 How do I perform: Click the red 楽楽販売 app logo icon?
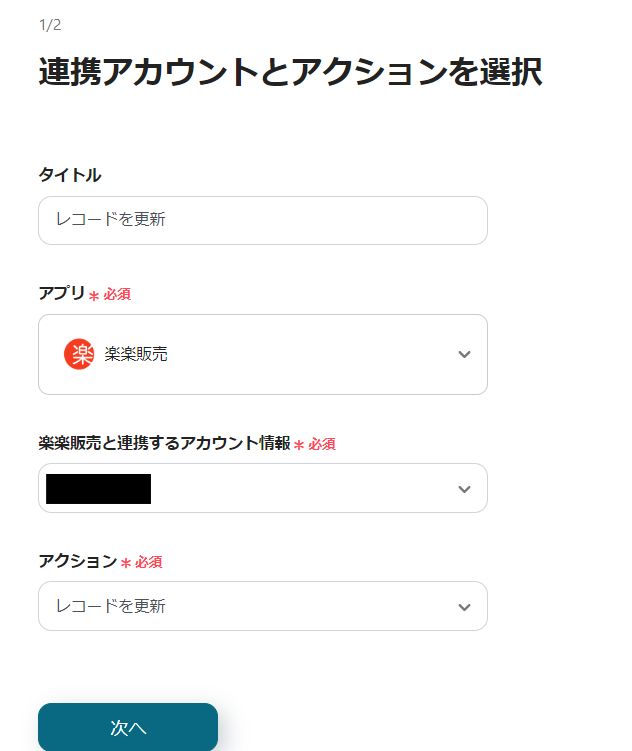click(x=78, y=354)
